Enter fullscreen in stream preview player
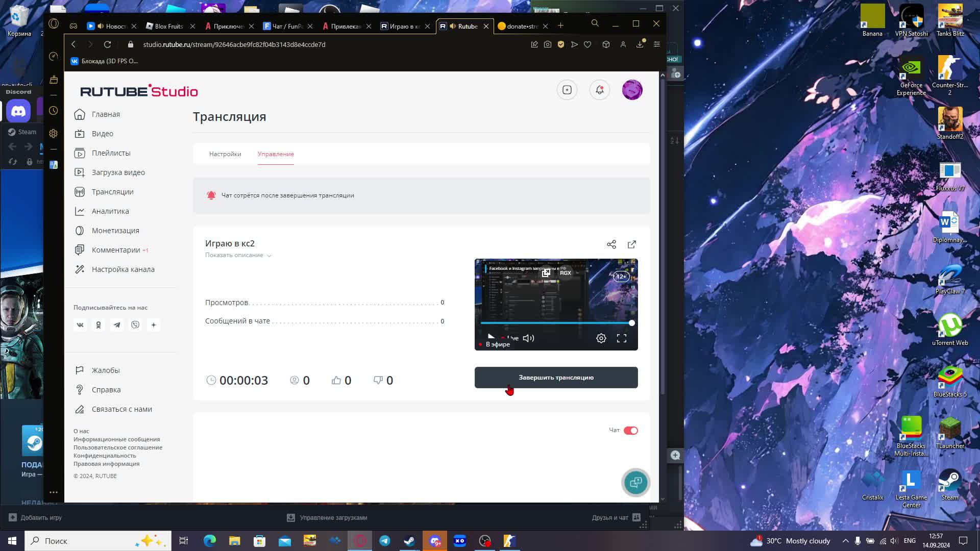Screen dimensions: 980x551 622,338
